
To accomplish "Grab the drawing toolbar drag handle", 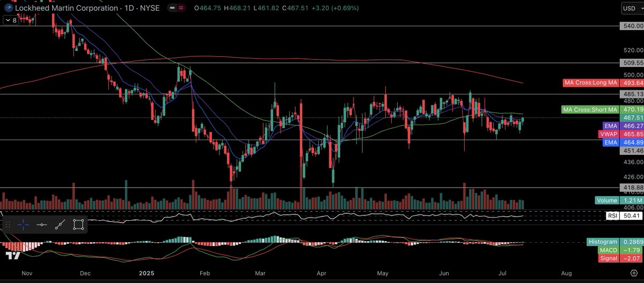I will pos(8,225).
